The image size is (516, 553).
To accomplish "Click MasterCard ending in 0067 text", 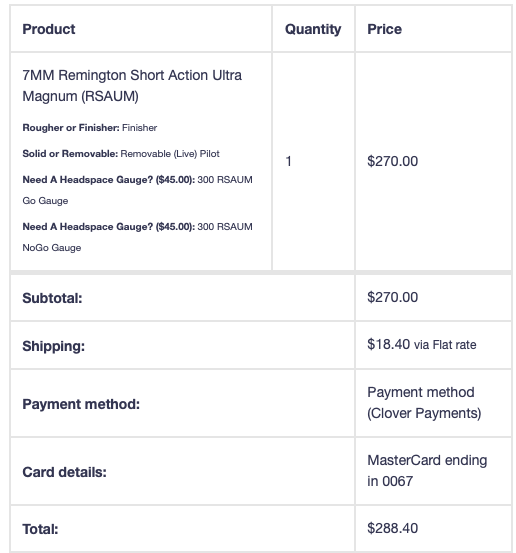I will pos(427,470).
